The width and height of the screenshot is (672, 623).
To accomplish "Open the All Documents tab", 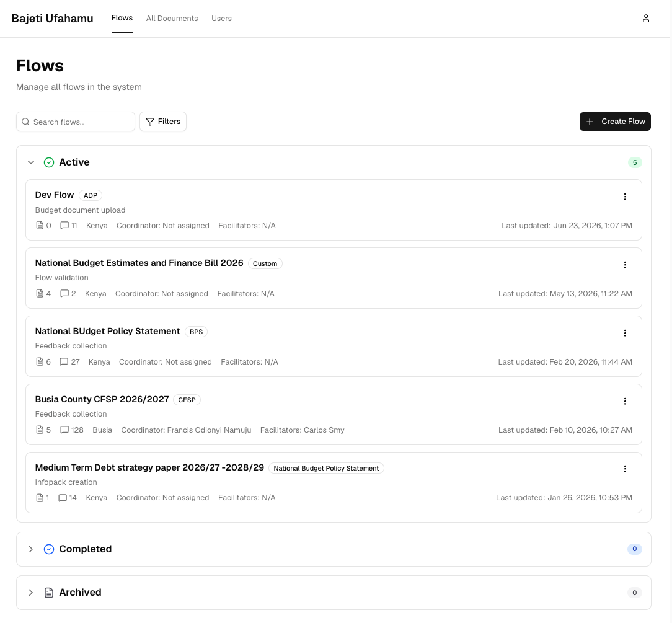I will coord(172,19).
